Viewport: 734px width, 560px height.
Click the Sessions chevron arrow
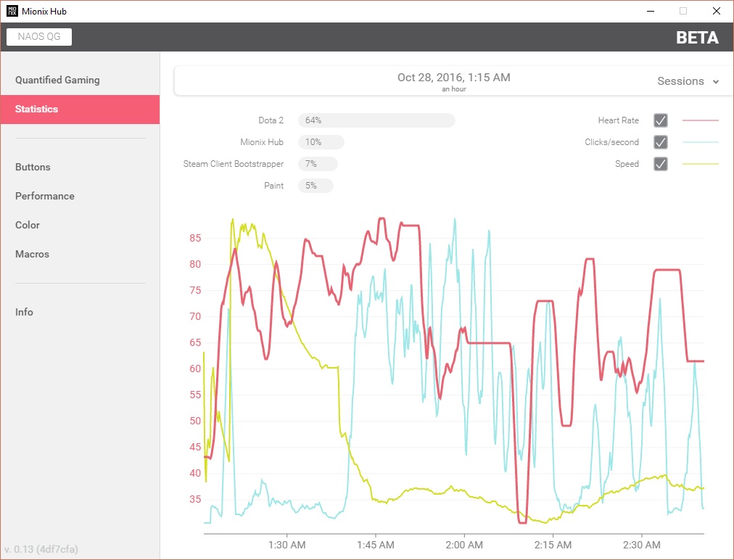pos(716,81)
